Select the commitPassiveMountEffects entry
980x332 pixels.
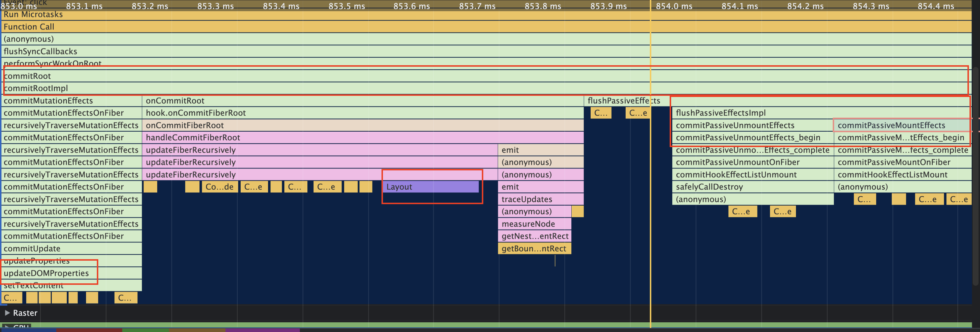pos(891,125)
